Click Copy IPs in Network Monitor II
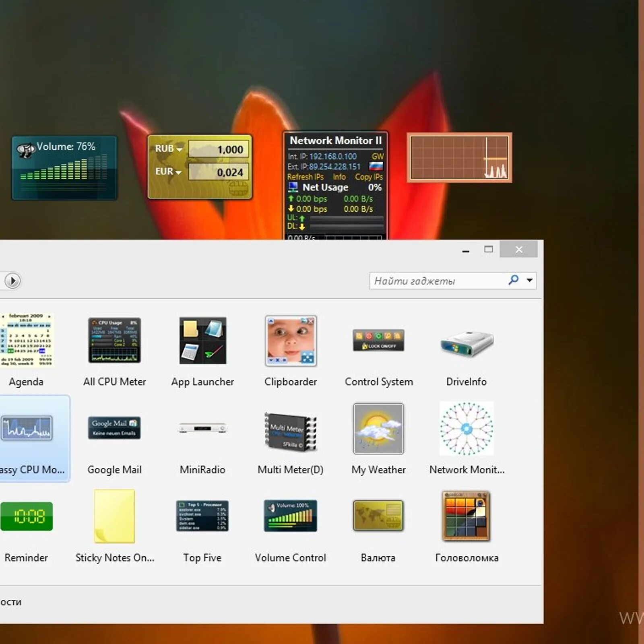This screenshot has height=644, width=644. pyautogui.click(x=369, y=177)
